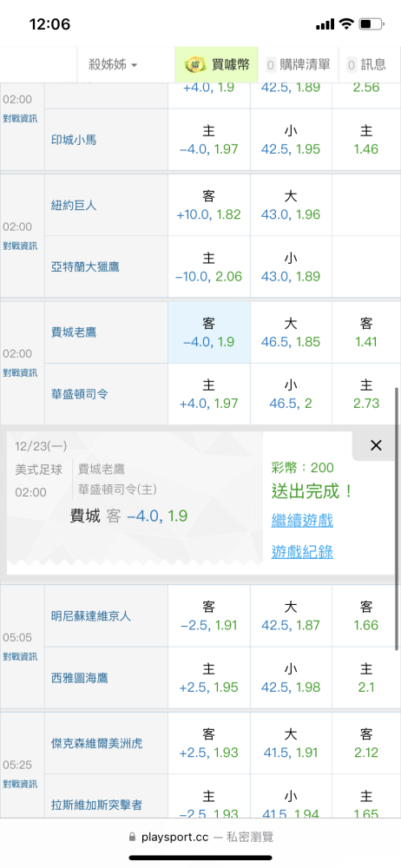Select 華盛頓司令 主 +4.0, 1.97 spread
This screenshot has width=401, height=868.
point(209,394)
